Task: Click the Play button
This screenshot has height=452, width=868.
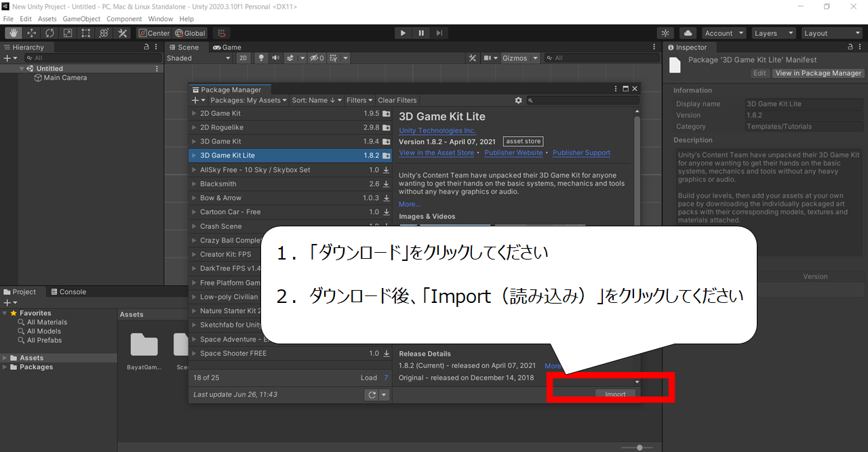Action: (403, 33)
